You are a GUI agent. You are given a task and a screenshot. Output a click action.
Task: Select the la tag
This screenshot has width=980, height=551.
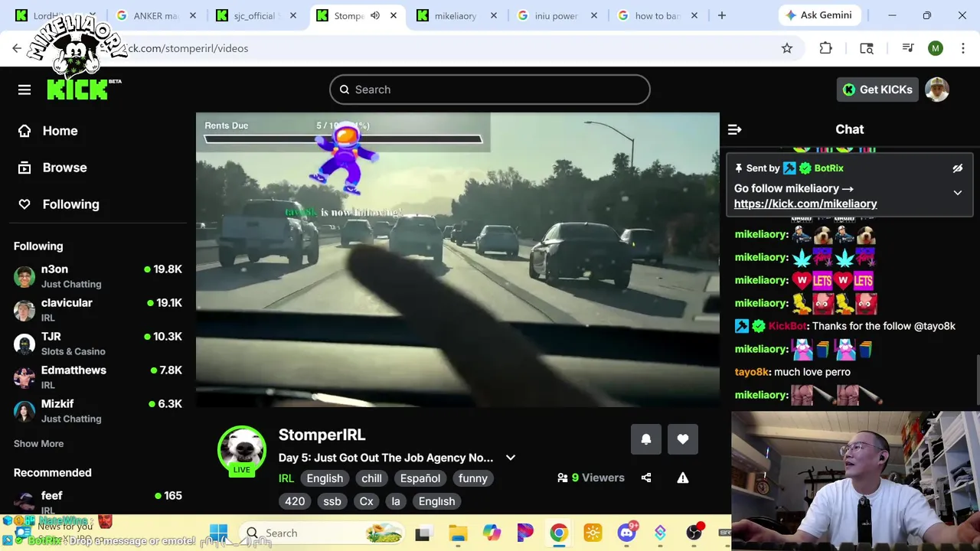(x=396, y=501)
